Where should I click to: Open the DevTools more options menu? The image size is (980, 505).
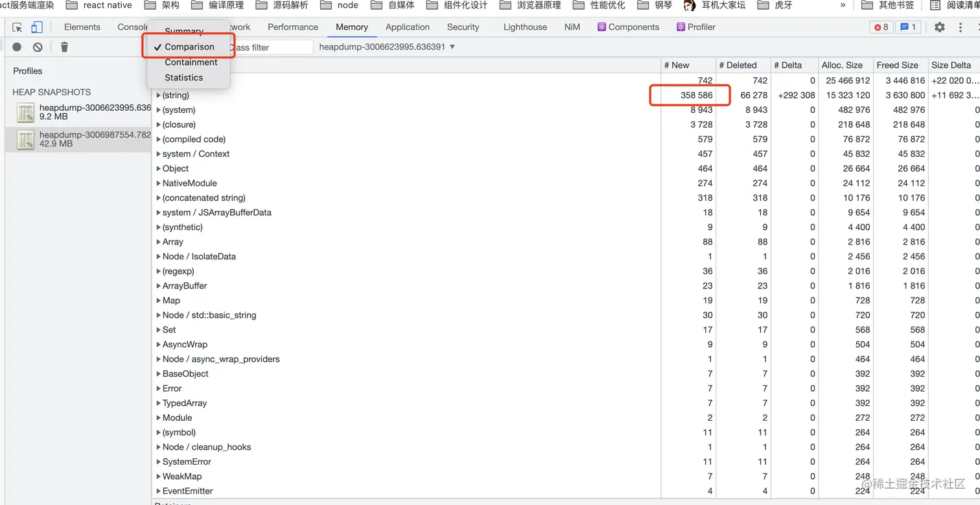click(961, 27)
